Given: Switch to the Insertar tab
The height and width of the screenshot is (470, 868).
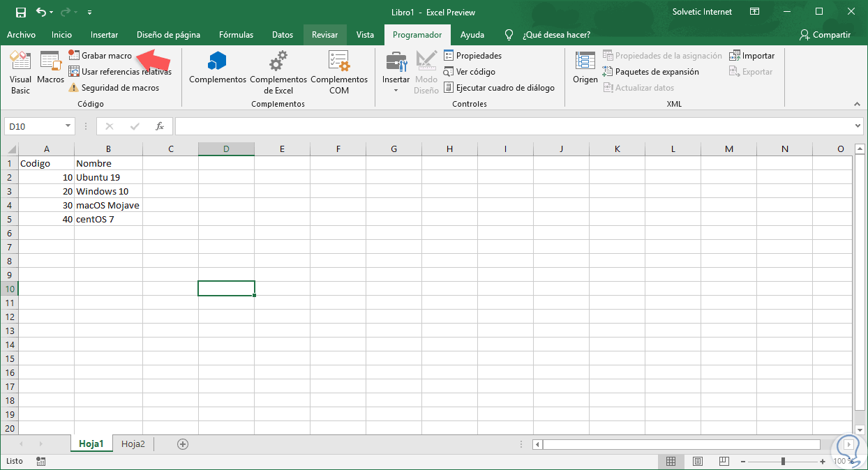Looking at the screenshot, I should pyautogui.click(x=104, y=35).
